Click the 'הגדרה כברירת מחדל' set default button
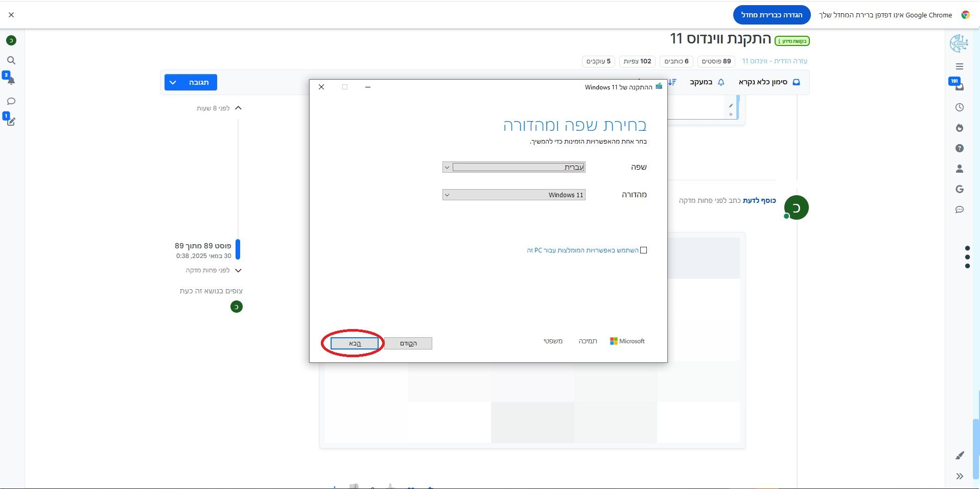The image size is (980, 489). click(772, 15)
